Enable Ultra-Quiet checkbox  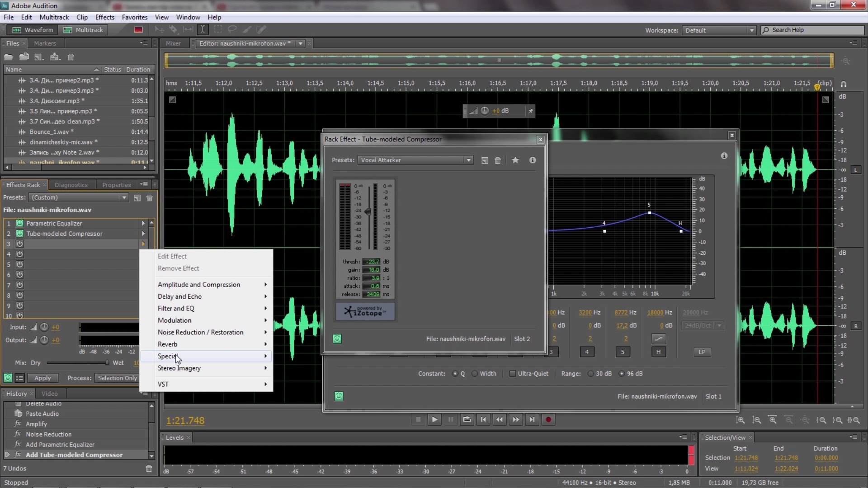[513, 374]
